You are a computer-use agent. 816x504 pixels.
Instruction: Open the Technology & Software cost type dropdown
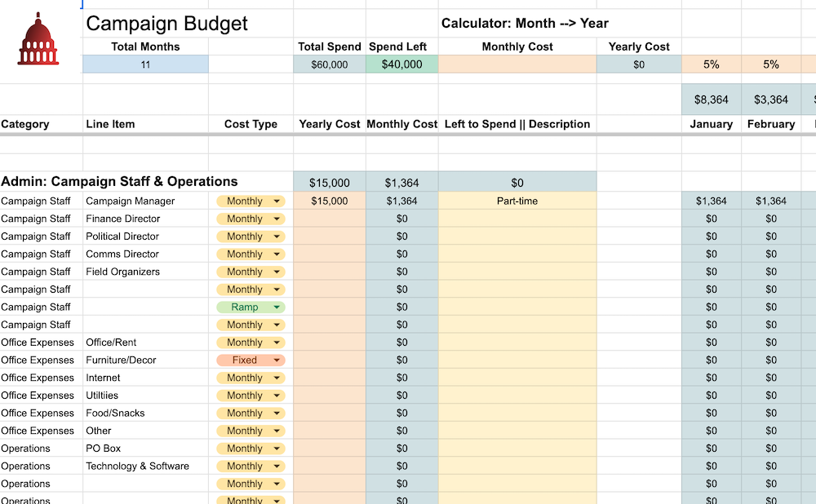pyautogui.click(x=250, y=466)
